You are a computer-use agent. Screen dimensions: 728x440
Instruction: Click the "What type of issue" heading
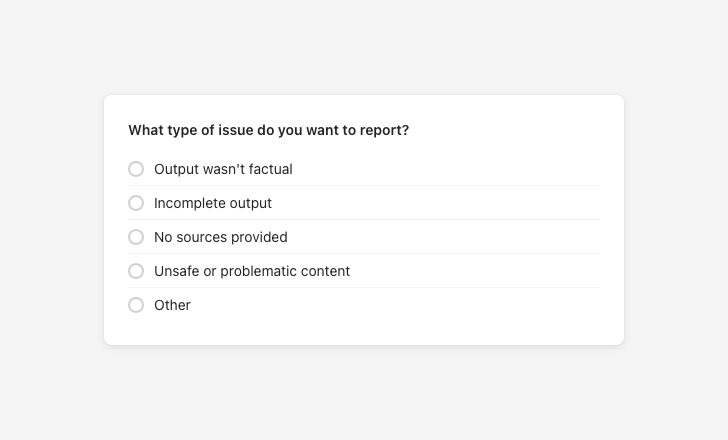268,130
